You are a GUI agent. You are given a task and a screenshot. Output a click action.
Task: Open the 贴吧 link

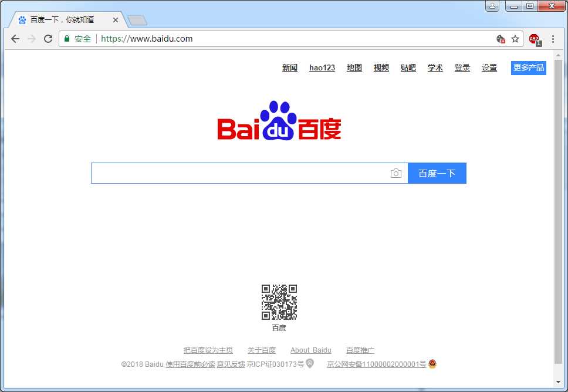click(x=408, y=67)
